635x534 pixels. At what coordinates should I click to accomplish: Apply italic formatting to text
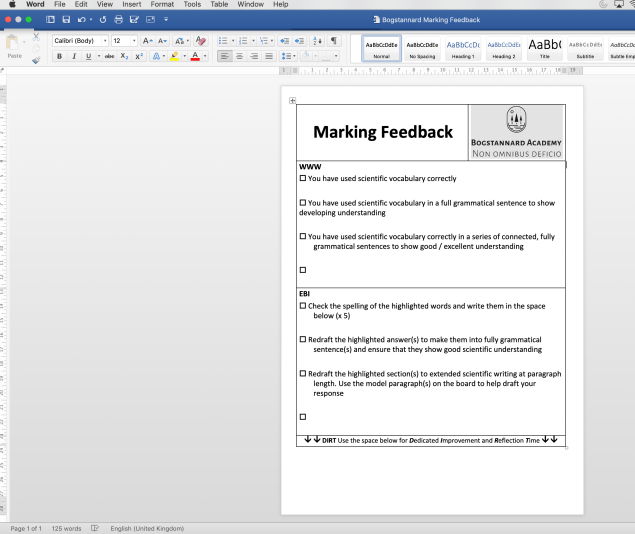(x=73, y=57)
